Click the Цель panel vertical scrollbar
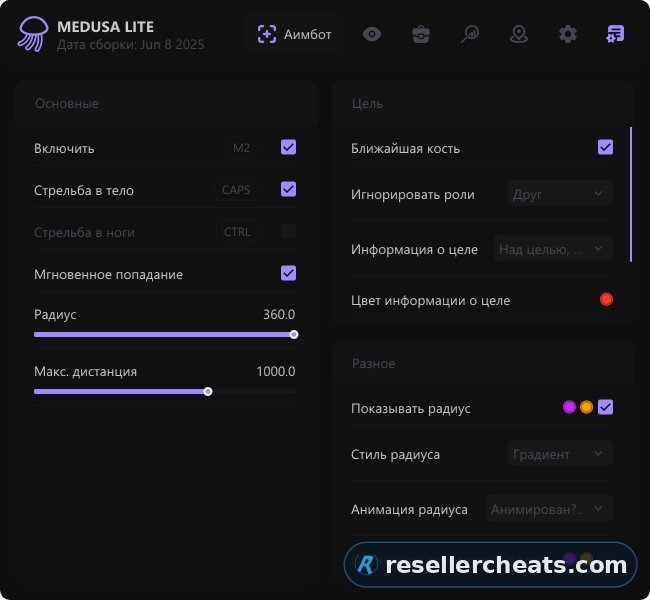Image resolution: width=650 pixels, height=600 pixels. [631, 194]
